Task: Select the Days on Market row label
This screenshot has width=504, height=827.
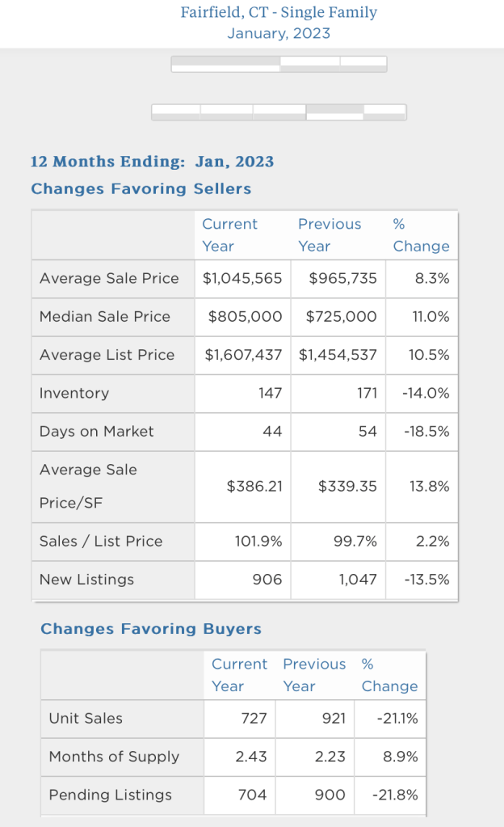Action: coord(96,432)
